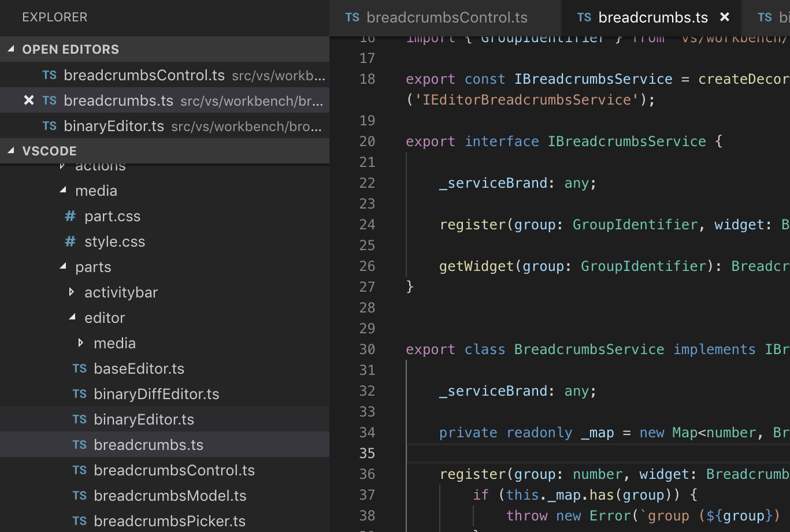Click the TS icon on the binaryEditor.ts open editor entry
790x532 pixels.
click(x=50, y=126)
